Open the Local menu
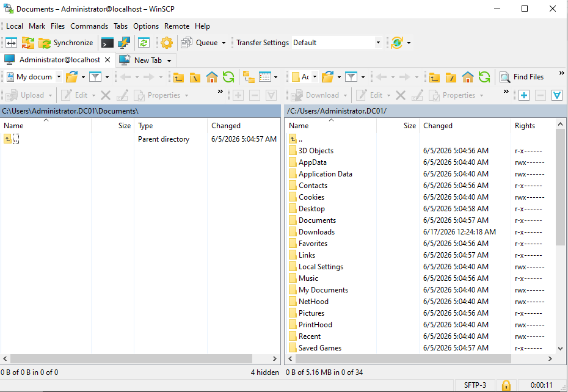This screenshot has width=568, height=392. [15, 26]
